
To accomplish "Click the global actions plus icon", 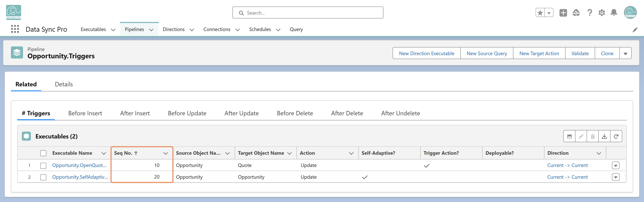I will (x=563, y=13).
